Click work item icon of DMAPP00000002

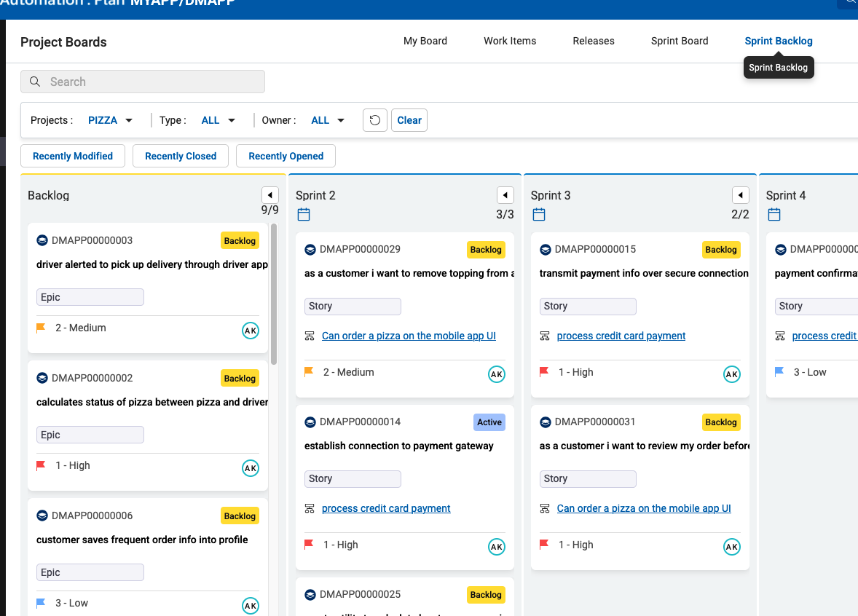tap(42, 378)
